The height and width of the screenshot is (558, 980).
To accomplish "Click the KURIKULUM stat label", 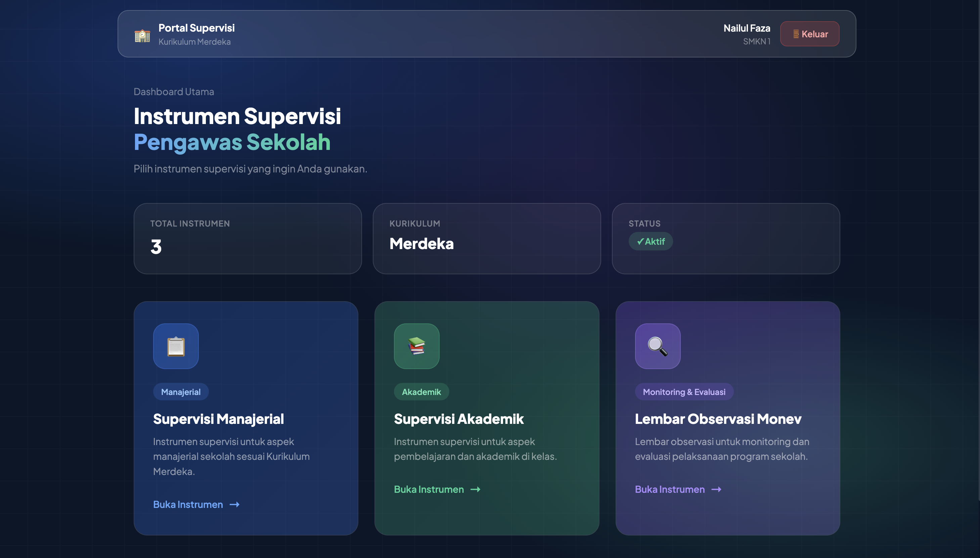I will (415, 224).
